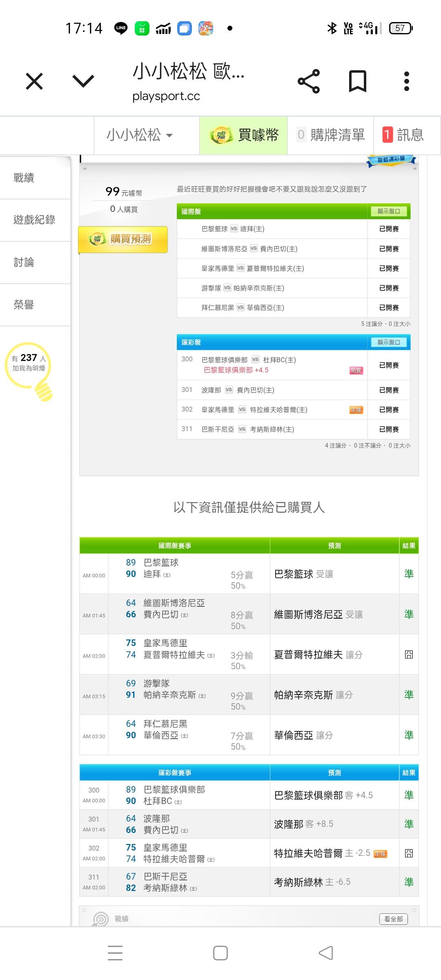Click 國際盤賽事 table header

click(175, 546)
